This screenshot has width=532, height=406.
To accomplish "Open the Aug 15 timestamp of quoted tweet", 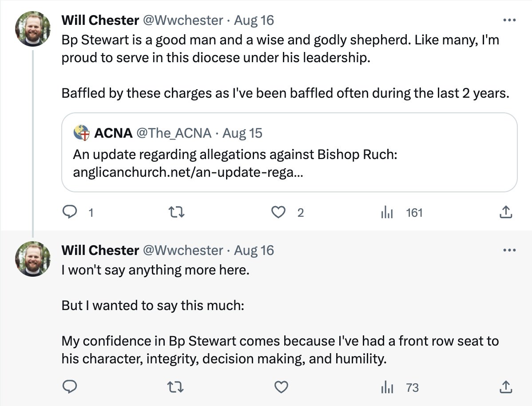I will coord(242,133).
